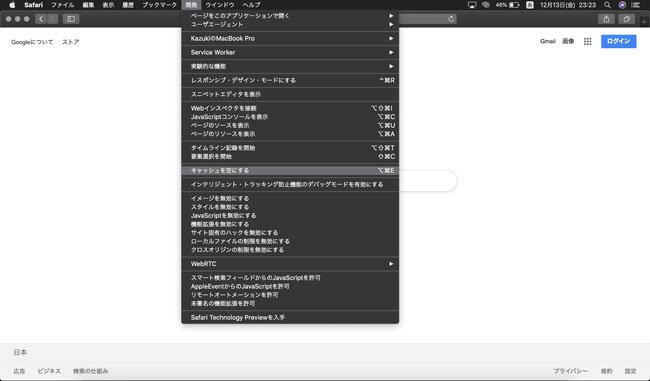650x381 pixels.
Task: Open the ブックマーク menu
Action: pyautogui.click(x=160, y=5)
